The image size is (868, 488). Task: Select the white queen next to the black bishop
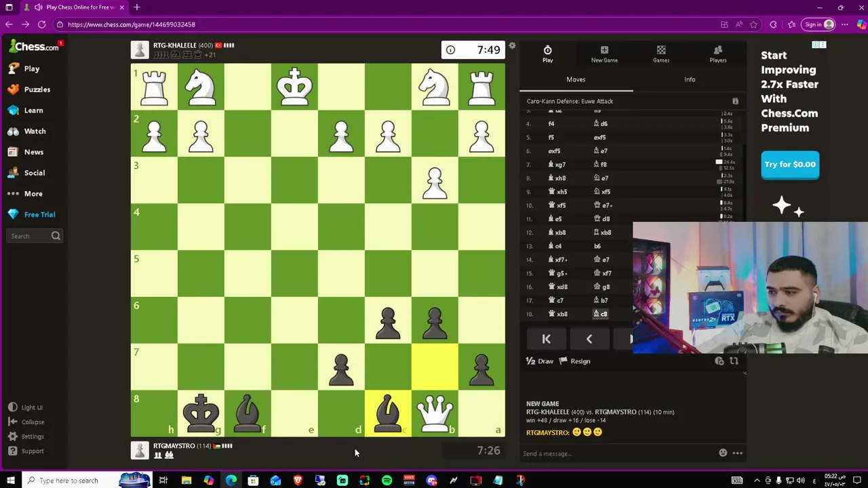(435, 413)
